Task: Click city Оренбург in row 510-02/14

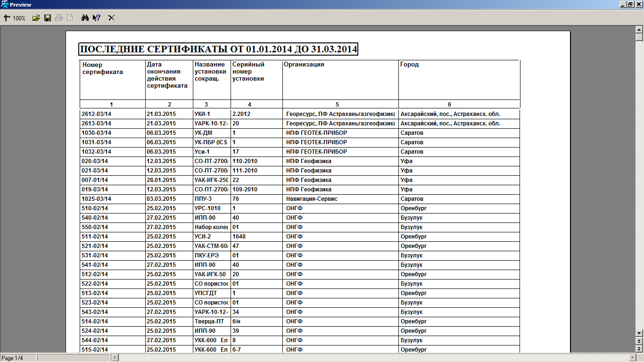Action: coord(413,208)
